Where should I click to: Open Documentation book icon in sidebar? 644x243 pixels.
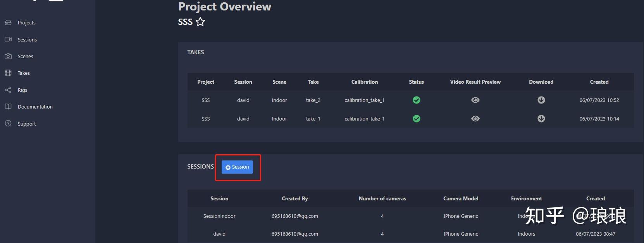pos(8,107)
